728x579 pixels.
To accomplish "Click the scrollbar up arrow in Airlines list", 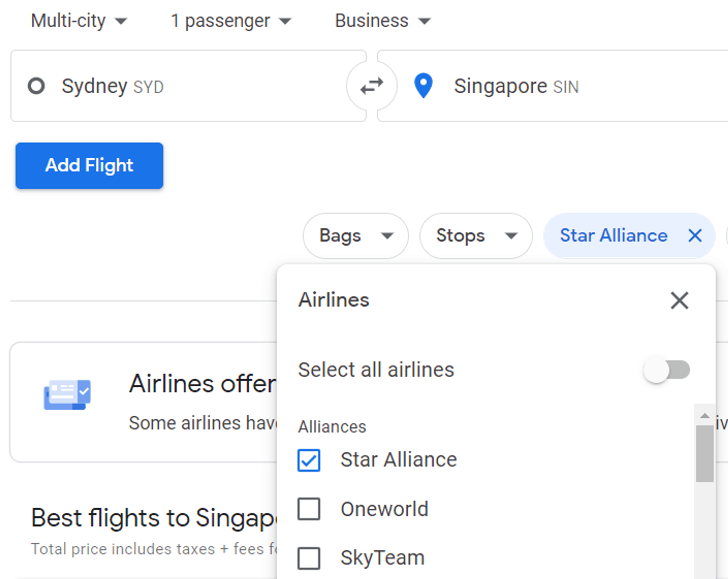I will [x=705, y=416].
